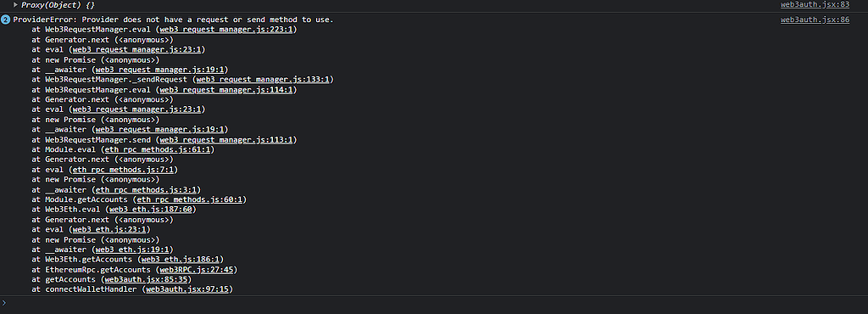
Task: Open web3_request_manager.js:114:1 link
Action: (x=227, y=89)
